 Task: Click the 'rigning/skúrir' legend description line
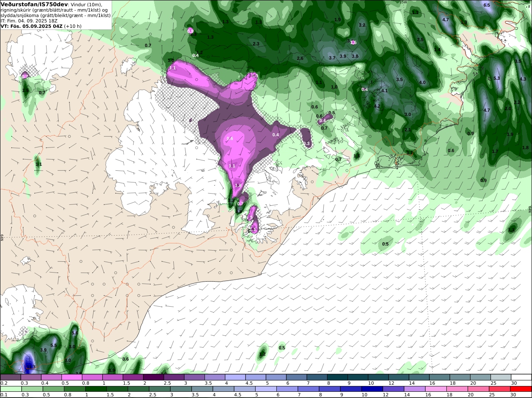tap(54, 10)
